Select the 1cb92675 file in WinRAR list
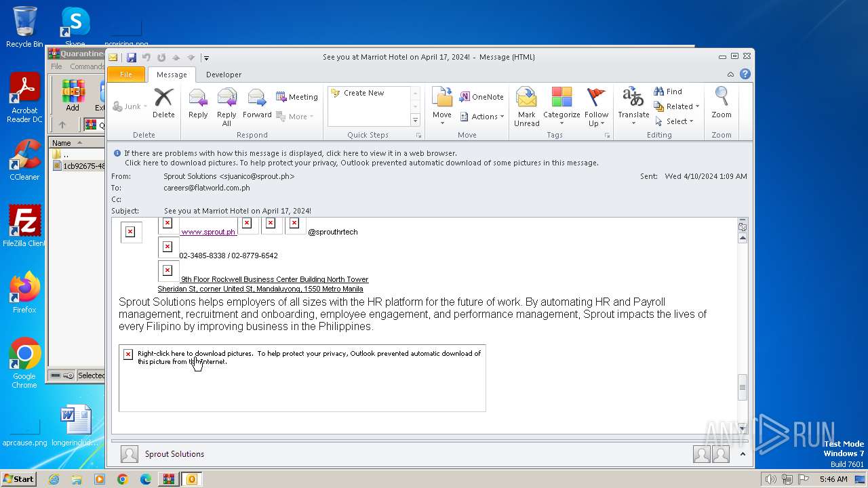This screenshot has height=488, width=868. (x=79, y=166)
